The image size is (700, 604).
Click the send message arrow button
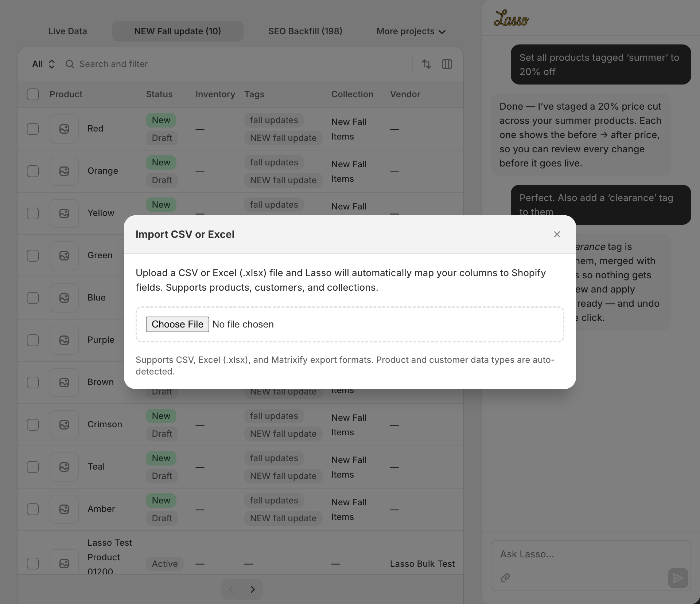[x=678, y=578]
